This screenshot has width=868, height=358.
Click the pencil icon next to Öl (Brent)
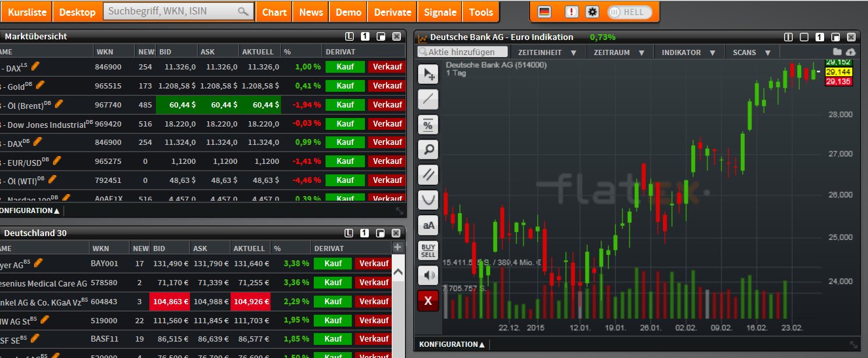[59, 104]
